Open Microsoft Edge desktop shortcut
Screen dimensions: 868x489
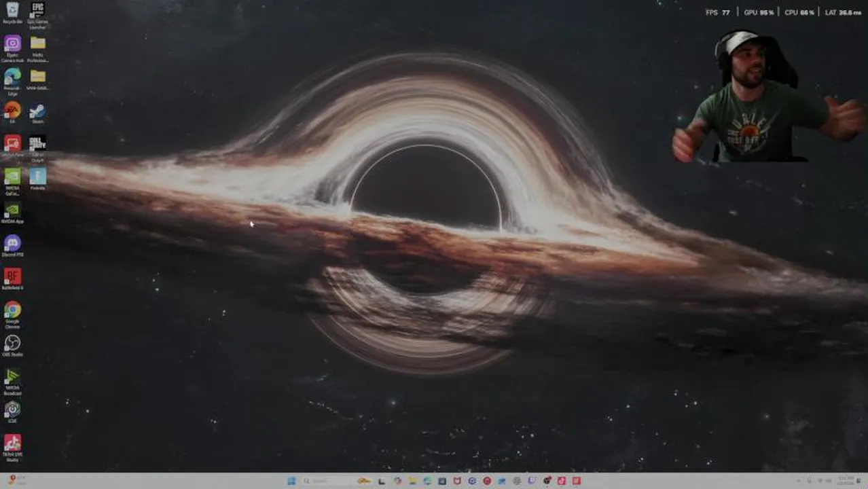(12, 80)
